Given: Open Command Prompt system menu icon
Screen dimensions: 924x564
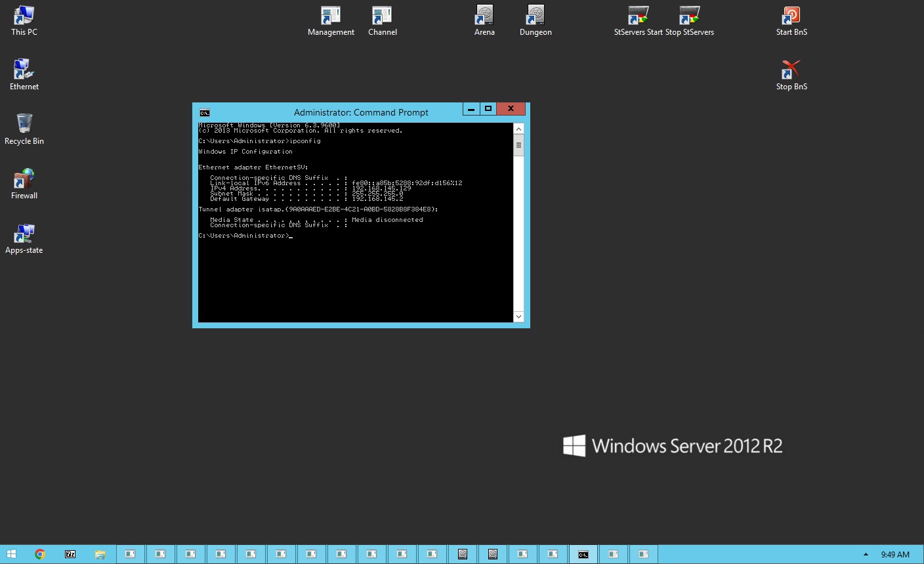Looking at the screenshot, I should 205,112.
